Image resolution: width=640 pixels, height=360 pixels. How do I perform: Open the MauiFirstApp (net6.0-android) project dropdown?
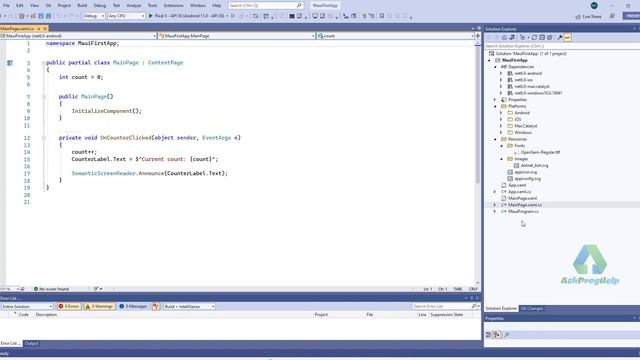click(x=78, y=36)
